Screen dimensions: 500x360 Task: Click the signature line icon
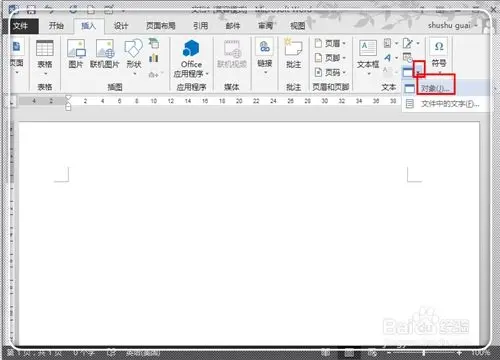(408, 43)
